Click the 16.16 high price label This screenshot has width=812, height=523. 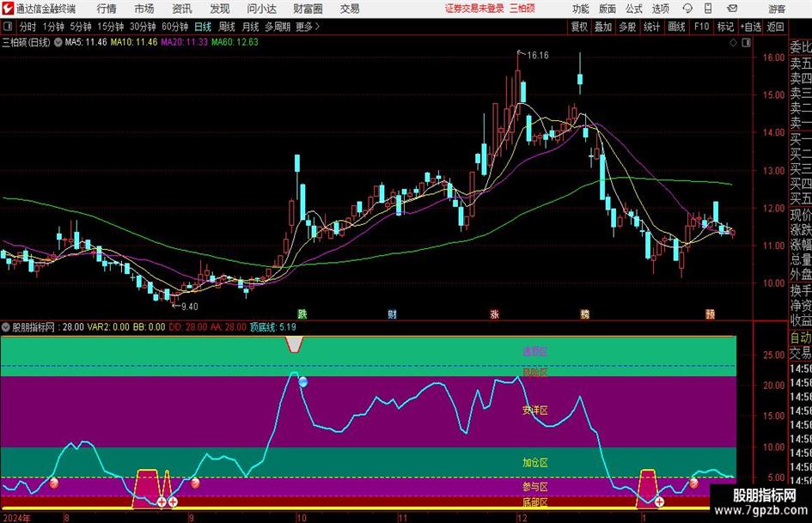pos(538,55)
